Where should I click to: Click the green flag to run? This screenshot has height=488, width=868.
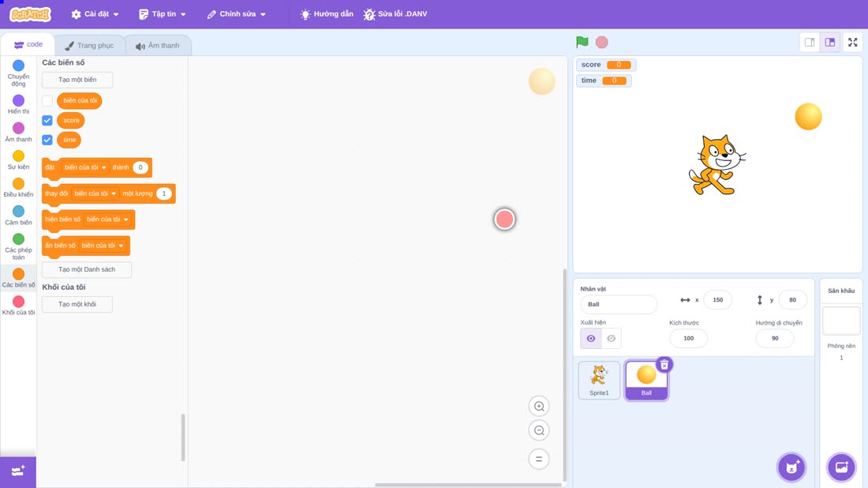pyautogui.click(x=582, y=42)
